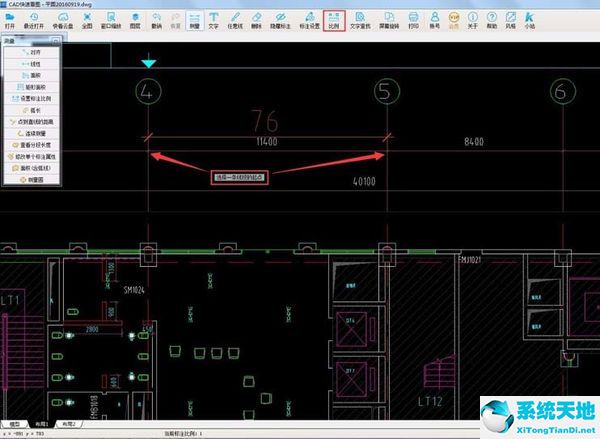Click the 打开 (Open) toolbar icon
This screenshot has height=439, width=600.
click(10, 20)
